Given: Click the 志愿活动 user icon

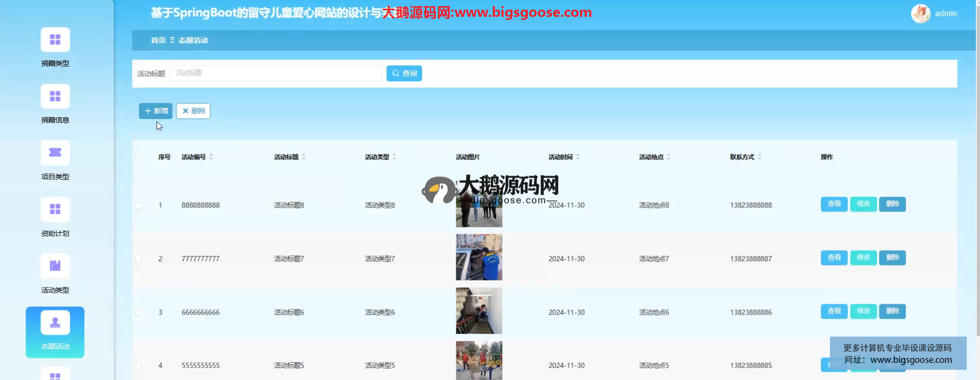Looking at the screenshot, I should (55, 323).
